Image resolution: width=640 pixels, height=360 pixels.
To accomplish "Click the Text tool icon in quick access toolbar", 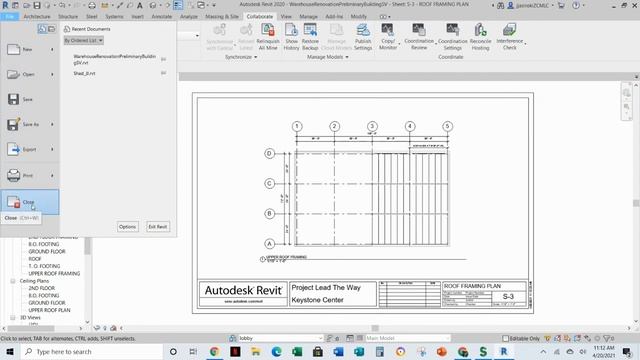I will 140,5.
